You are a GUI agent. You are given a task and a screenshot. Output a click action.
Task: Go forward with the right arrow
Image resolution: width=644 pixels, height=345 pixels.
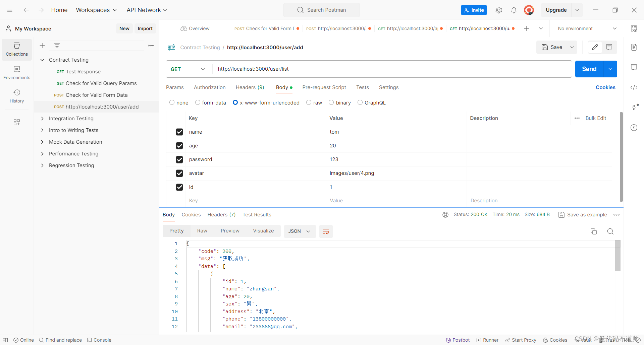tap(41, 10)
